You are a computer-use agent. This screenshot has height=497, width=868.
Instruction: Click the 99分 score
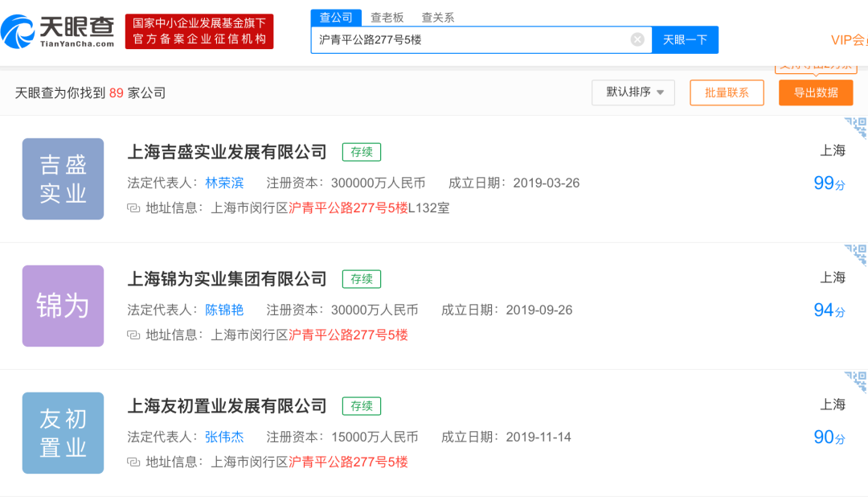[x=829, y=183]
